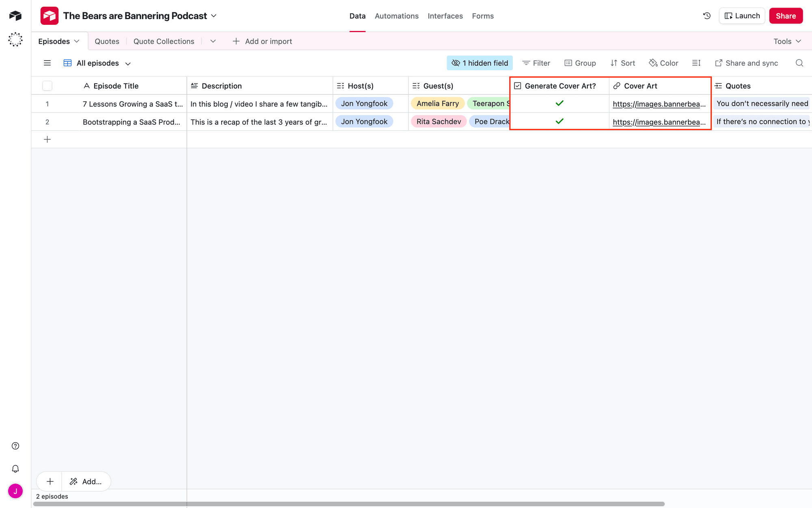
Task: Open the first episode's Cover Art link
Action: [x=659, y=104]
